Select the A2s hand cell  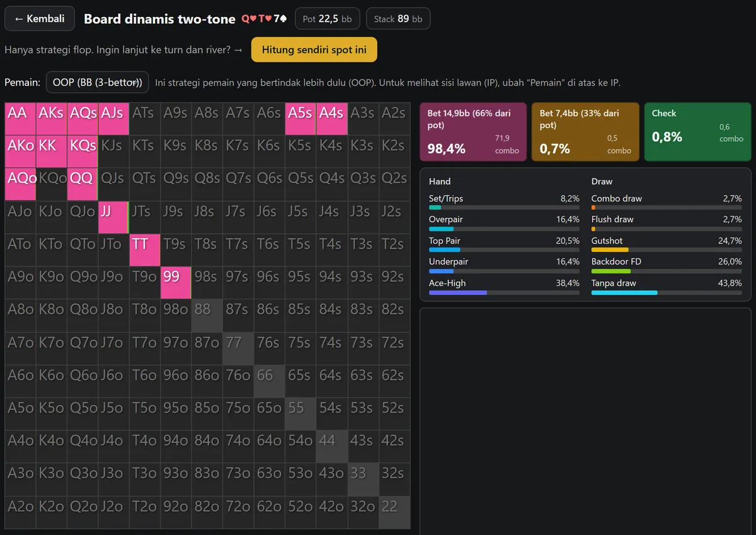[394, 119]
